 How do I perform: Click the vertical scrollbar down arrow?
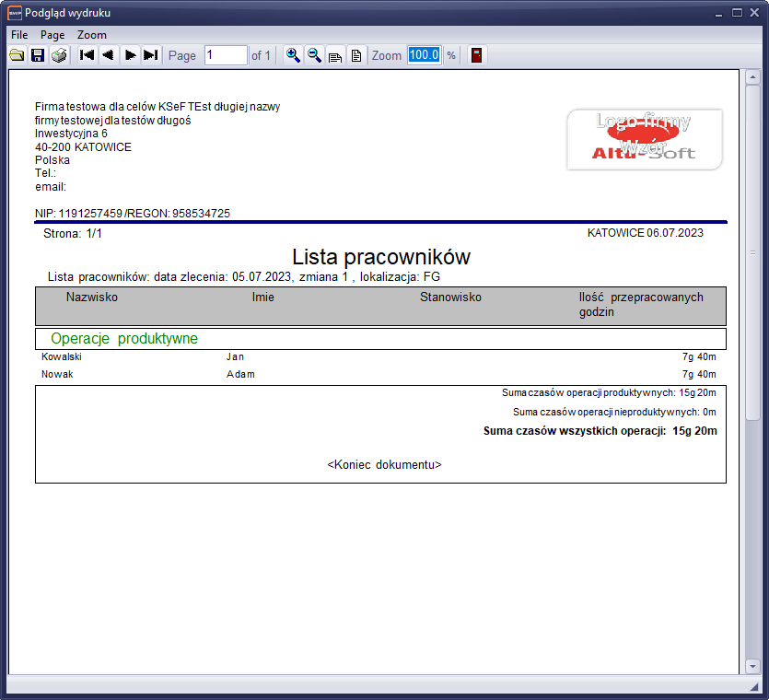click(x=752, y=666)
